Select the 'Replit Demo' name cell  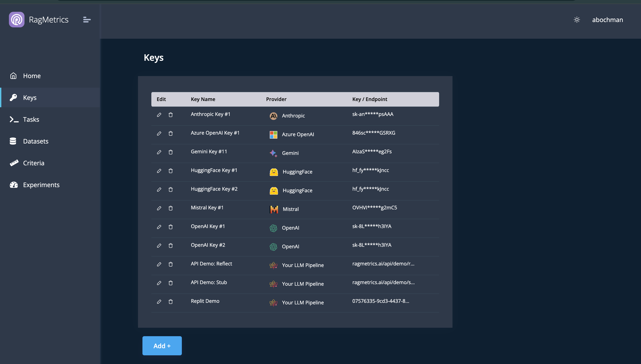coord(205,301)
